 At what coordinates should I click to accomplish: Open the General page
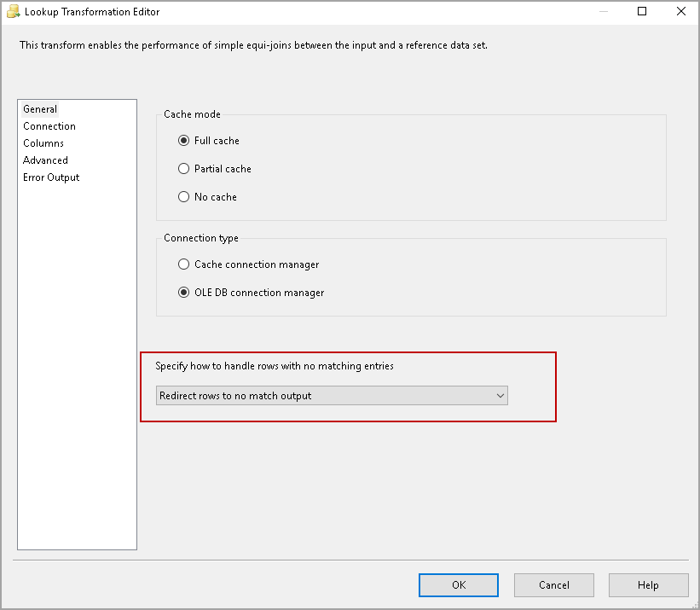40,109
